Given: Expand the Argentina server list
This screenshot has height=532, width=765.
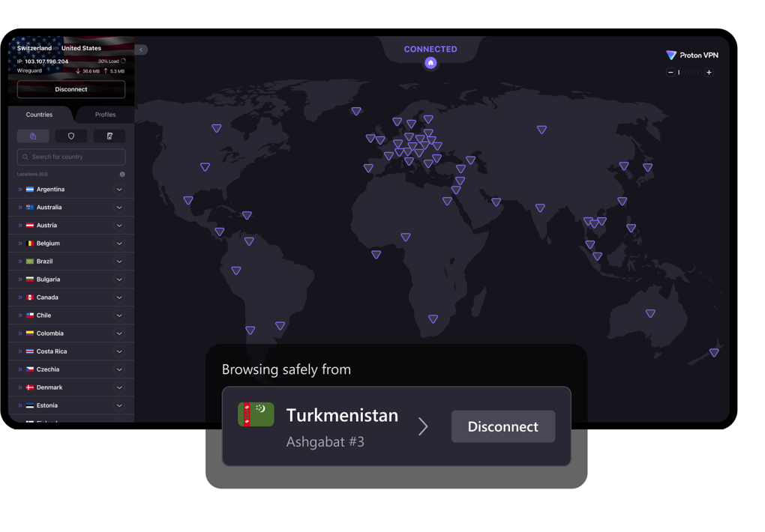Looking at the screenshot, I should pos(119,190).
